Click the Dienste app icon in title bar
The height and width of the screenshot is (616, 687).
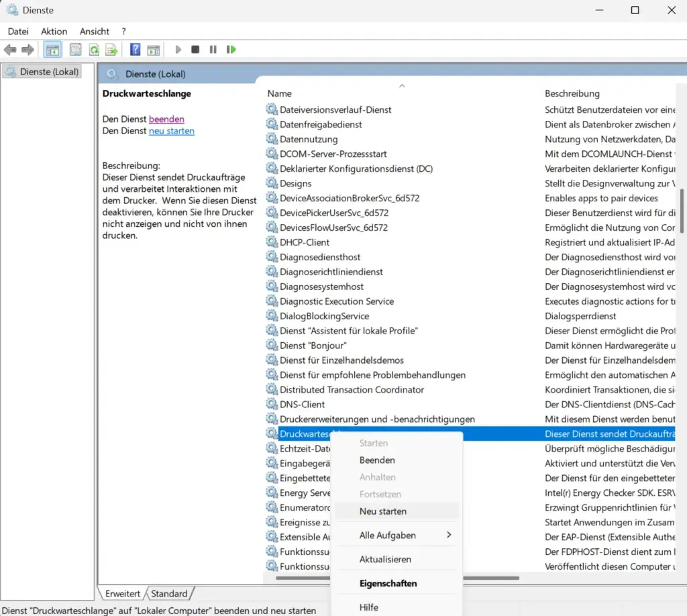point(12,9)
